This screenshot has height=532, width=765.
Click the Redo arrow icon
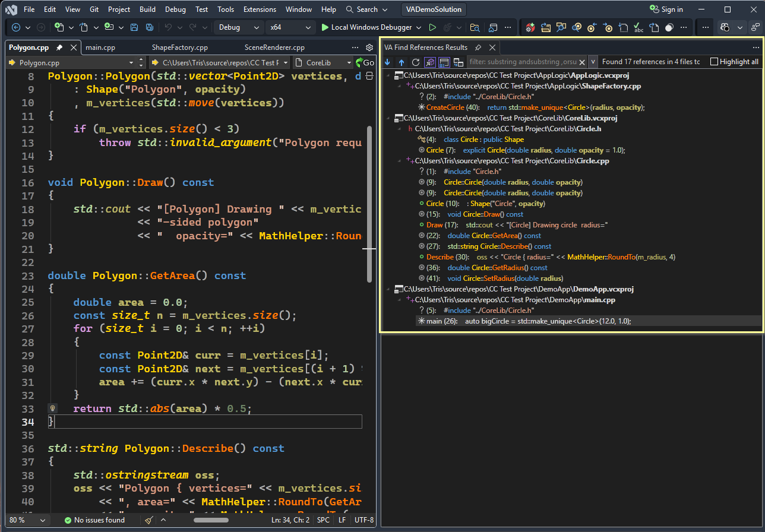(x=193, y=27)
